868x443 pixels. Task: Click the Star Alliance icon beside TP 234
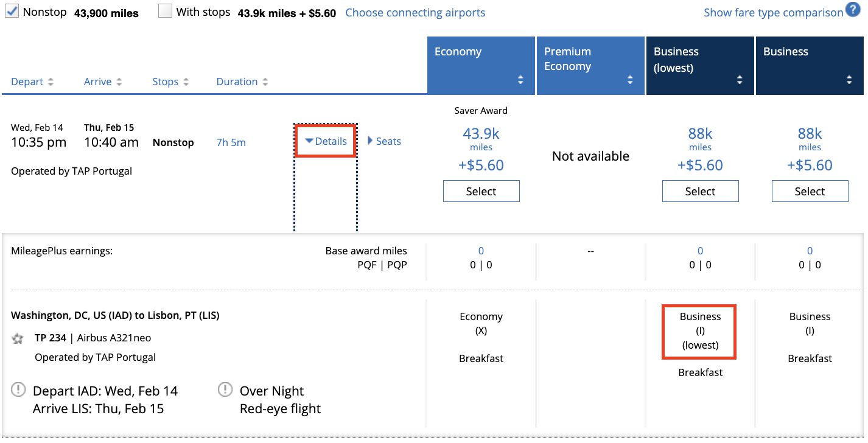point(18,339)
